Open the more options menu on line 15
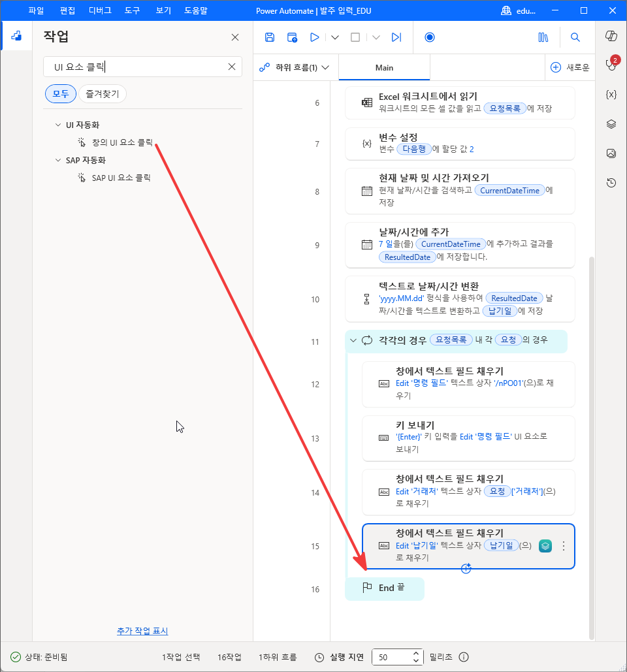Screen dimensions: 627x672 [x=564, y=545]
